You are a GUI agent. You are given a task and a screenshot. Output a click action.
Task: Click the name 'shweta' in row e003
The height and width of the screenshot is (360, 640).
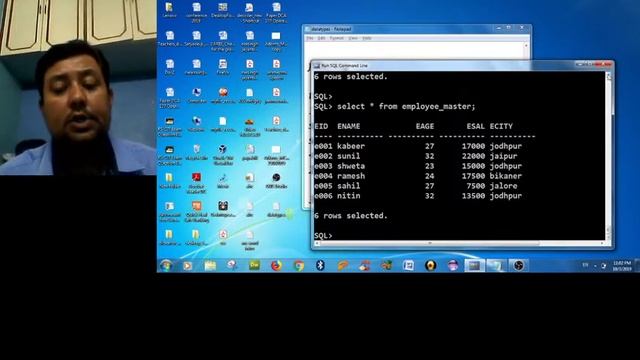click(351, 166)
